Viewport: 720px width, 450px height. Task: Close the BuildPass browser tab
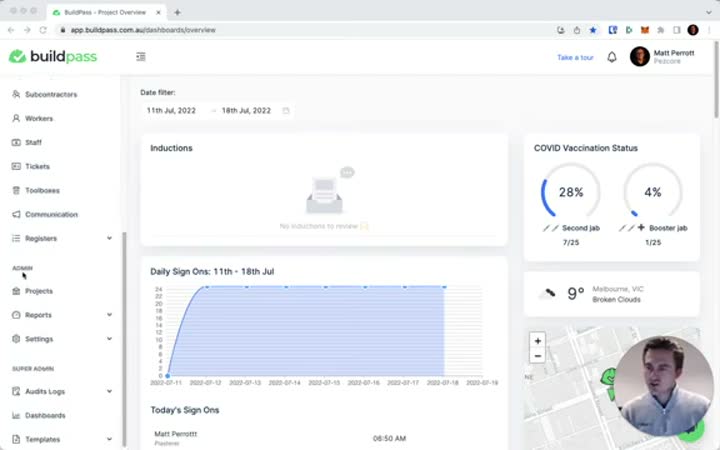click(x=158, y=12)
